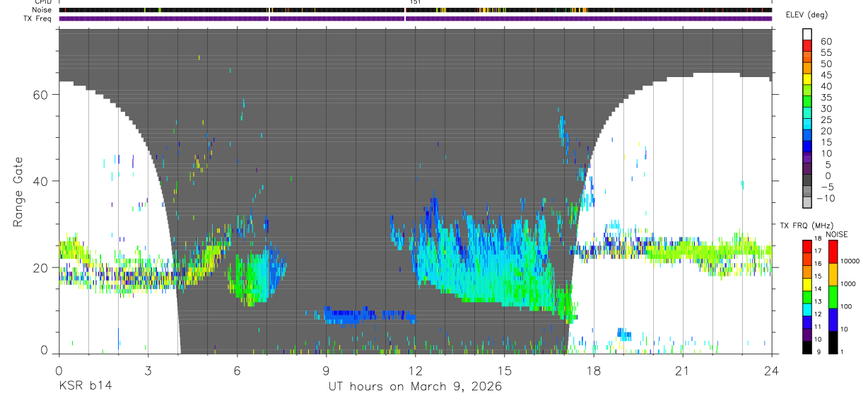Click the white top segment of ELEV colorbar
Screen dimensions: 868x401
(807, 35)
